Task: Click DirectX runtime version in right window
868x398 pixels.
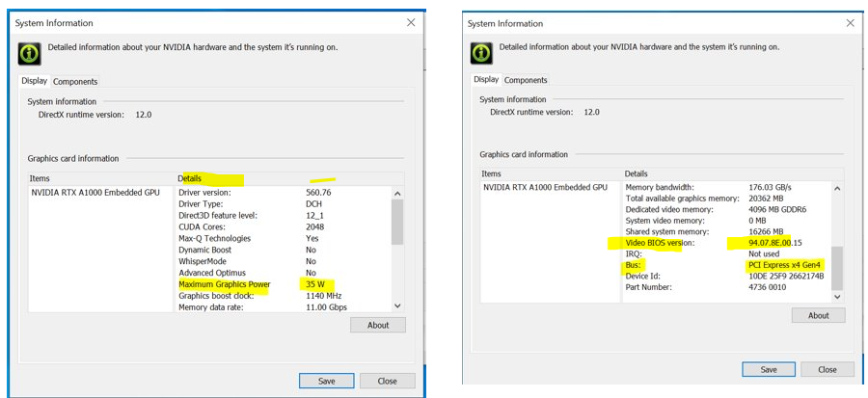Action: point(545,112)
